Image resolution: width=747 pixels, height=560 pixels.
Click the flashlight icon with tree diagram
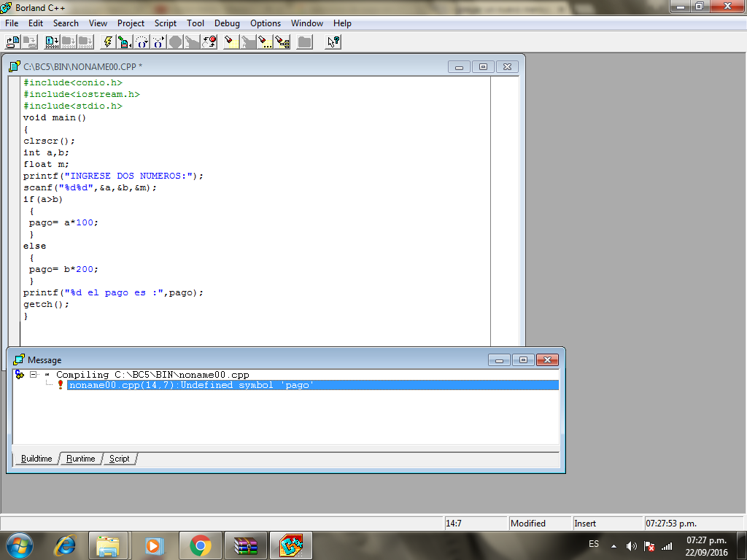click(282, 42)
